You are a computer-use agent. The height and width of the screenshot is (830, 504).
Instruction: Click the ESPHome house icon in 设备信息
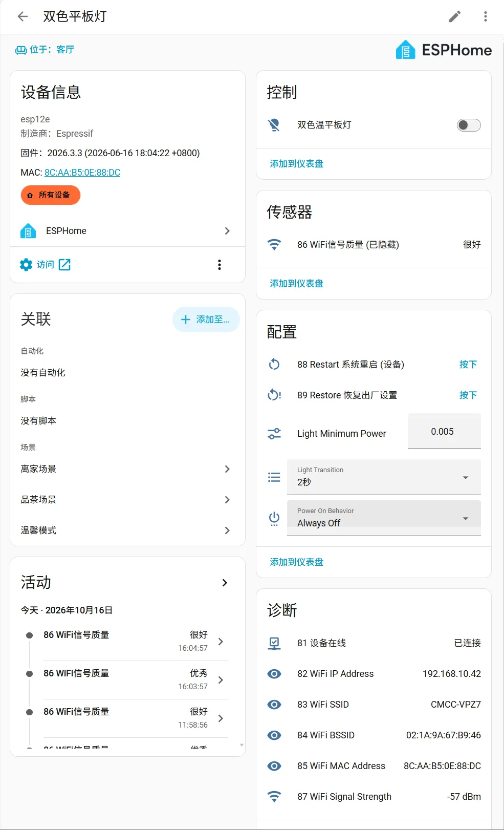coord(28,231)
